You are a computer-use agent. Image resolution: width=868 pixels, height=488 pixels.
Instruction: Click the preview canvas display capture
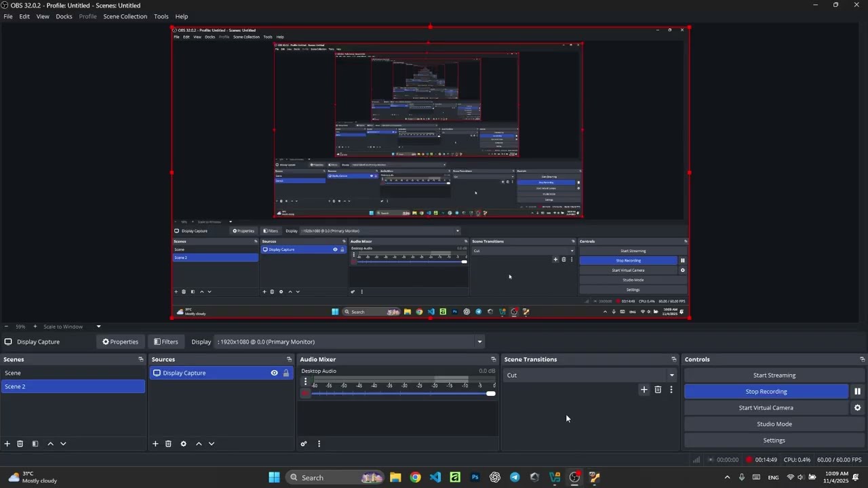click(431, 173)
